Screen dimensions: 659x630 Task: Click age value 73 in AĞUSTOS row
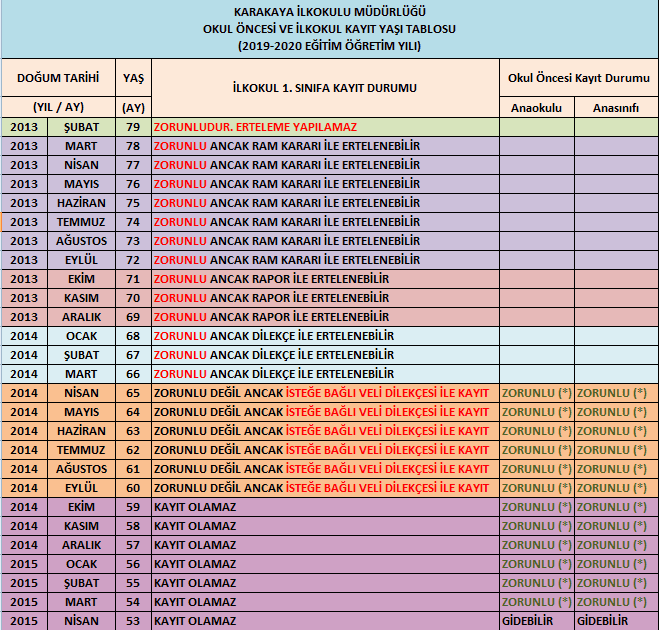(133, 241)
